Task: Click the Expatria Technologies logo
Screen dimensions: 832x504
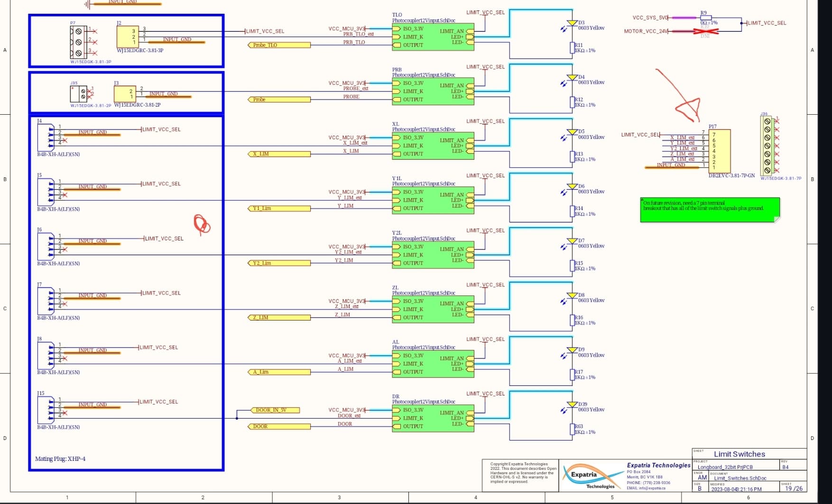Action: (x=592, y=477)
